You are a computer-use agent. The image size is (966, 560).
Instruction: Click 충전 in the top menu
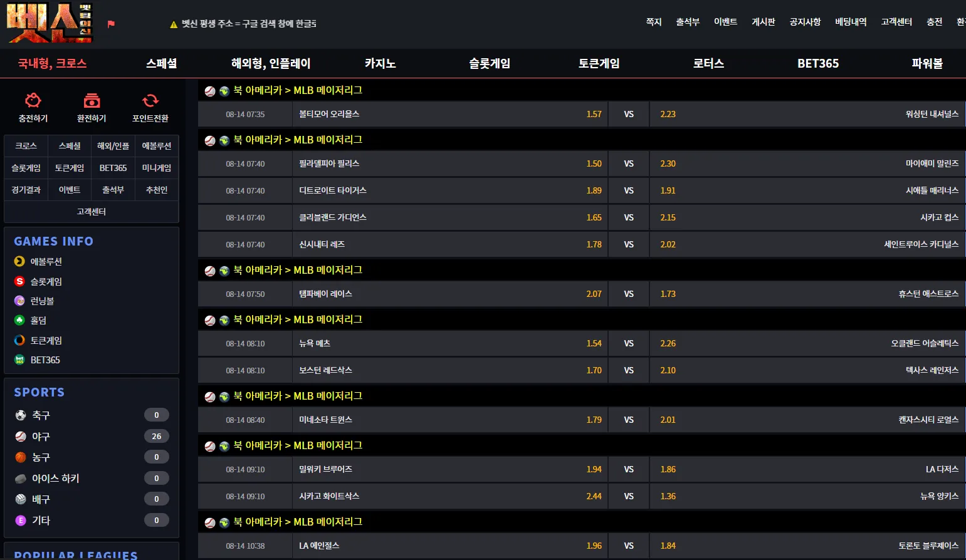coord(934,22)
